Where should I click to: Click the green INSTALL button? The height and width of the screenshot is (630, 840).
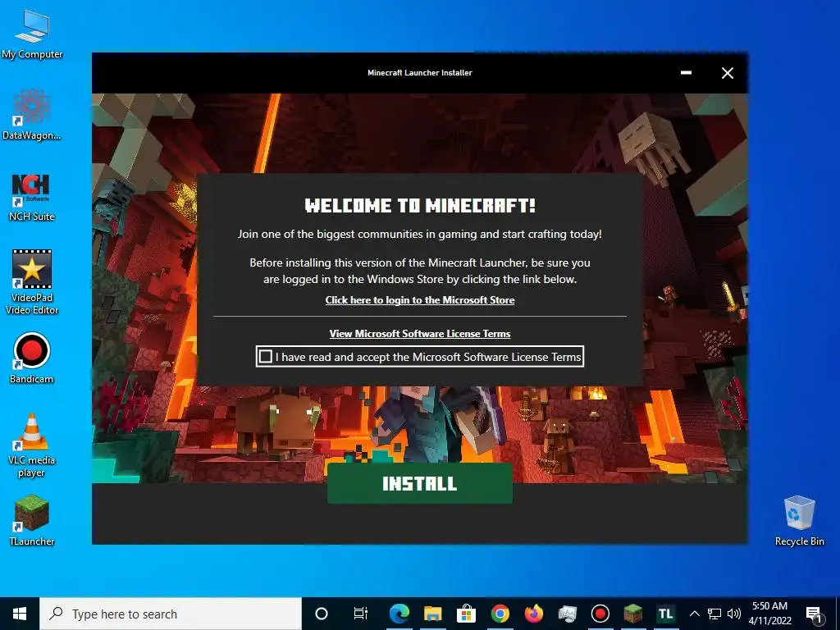click(420, 483)
